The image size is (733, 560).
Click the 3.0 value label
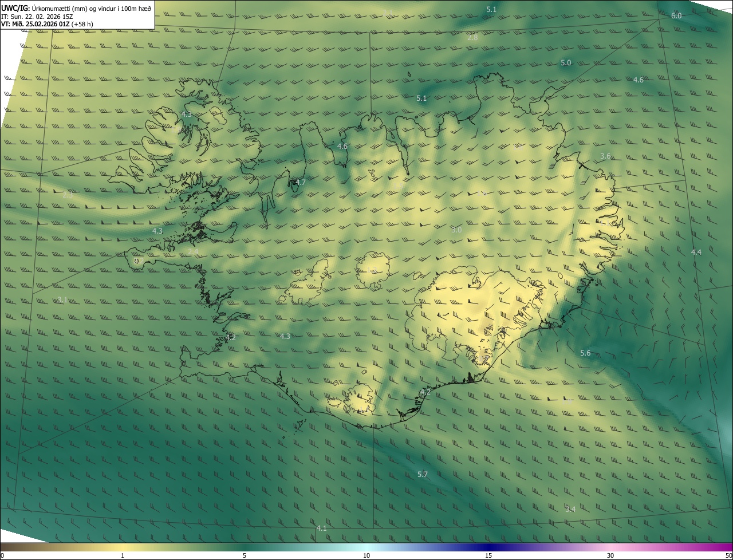point(456,230)
